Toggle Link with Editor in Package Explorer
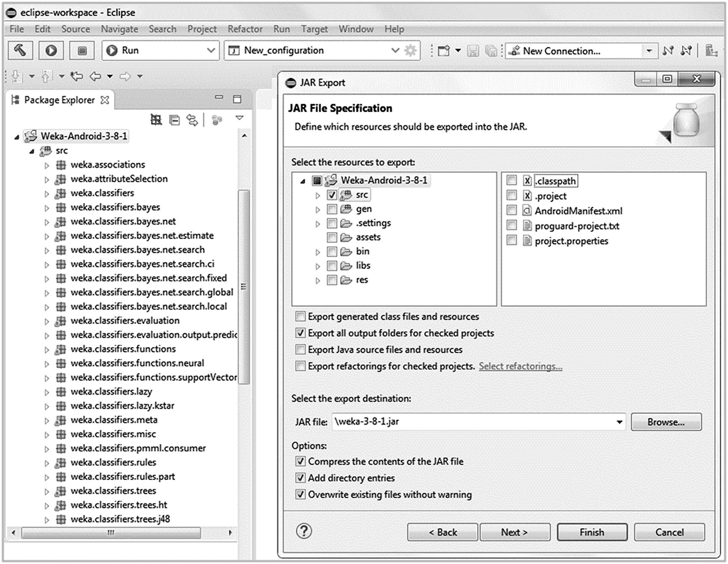The height and width of the screenshot is (564, 728). [x=192, y=121]
